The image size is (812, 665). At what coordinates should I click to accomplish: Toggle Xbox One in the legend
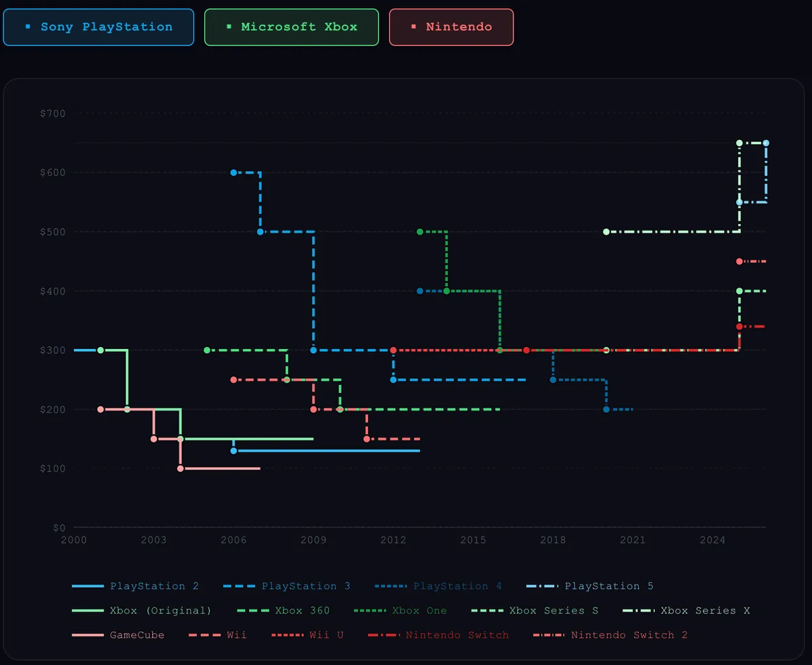pyautogui.click(x=401, y=610)
